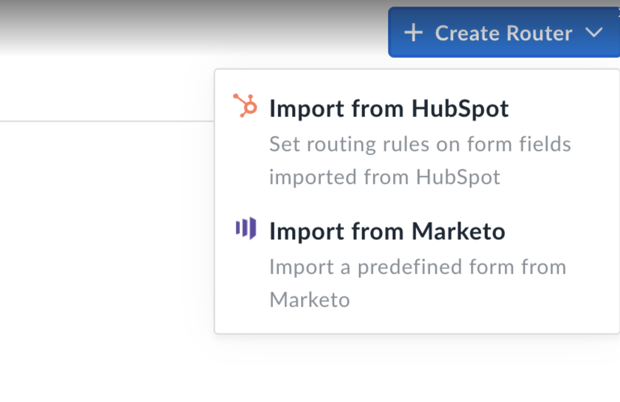Viewport: 620px width, 402px height.
Task: Click the lone 'Marketo' description line
Action: click(x=310, y=300)
